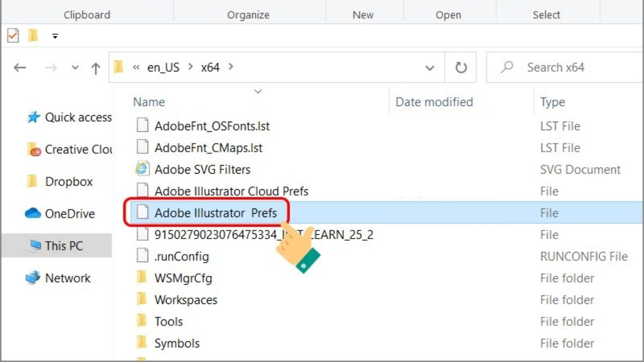Select the Workspaces folder name
The image size is (644, 362).
tap(186, 300)
